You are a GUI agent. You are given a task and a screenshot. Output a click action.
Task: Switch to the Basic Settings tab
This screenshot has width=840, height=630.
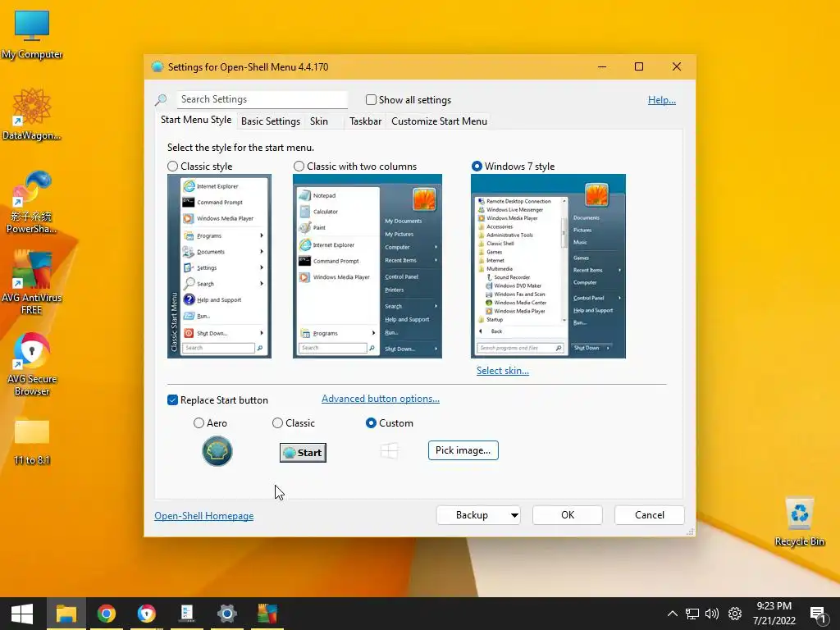click(271, 121)
